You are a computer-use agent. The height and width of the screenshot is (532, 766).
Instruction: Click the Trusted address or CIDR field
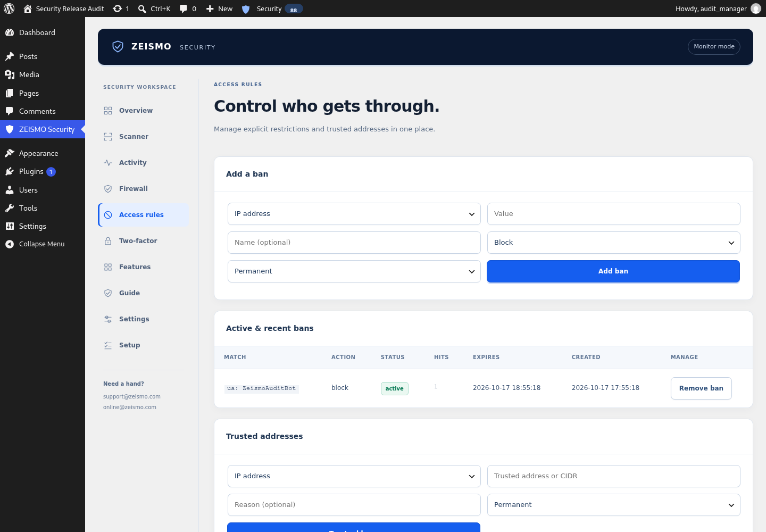point(613,476)
